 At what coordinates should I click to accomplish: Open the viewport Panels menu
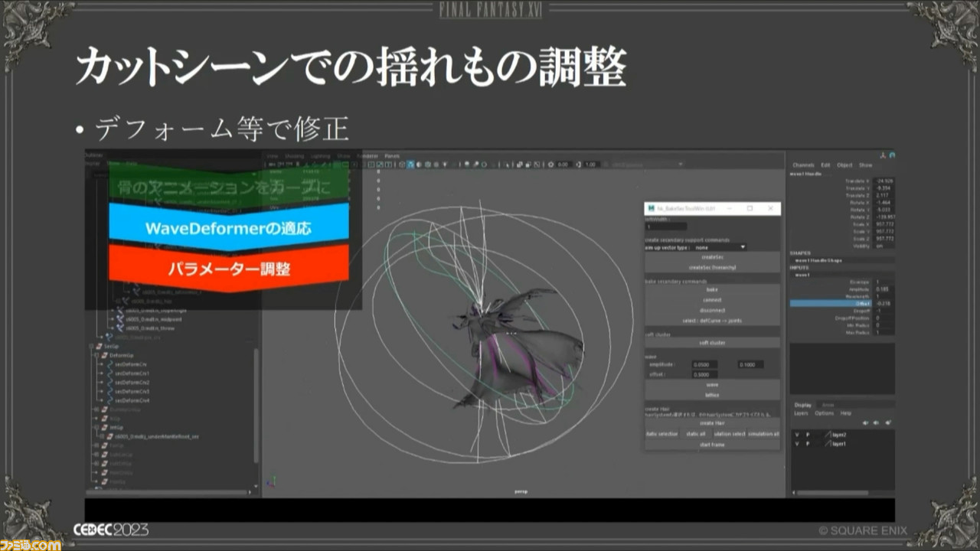pos(392,156)
